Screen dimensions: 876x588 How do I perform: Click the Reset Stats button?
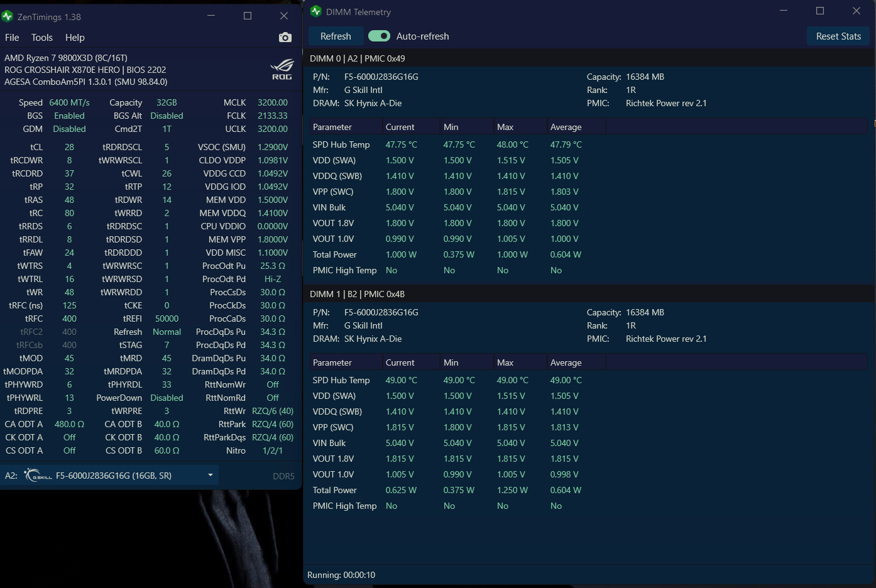point(838,36)
